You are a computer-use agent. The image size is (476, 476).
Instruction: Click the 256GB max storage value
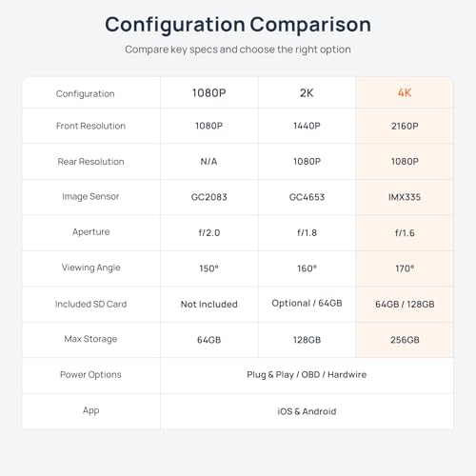coord(405,340)
